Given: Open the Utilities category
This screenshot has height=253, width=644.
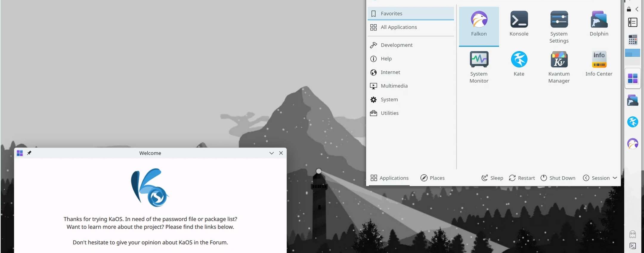Looking at the screenshot, I should pyautogui.click(x=411, y=113).
